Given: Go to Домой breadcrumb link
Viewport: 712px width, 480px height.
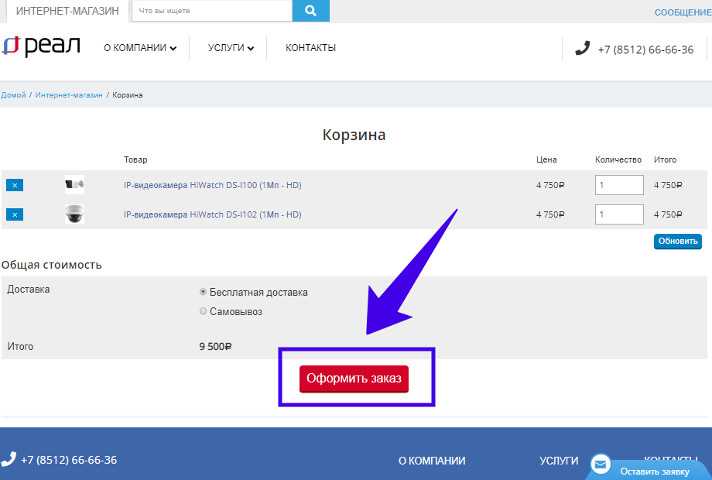Looking at the screenshot, I should click(x=14, y=95).
